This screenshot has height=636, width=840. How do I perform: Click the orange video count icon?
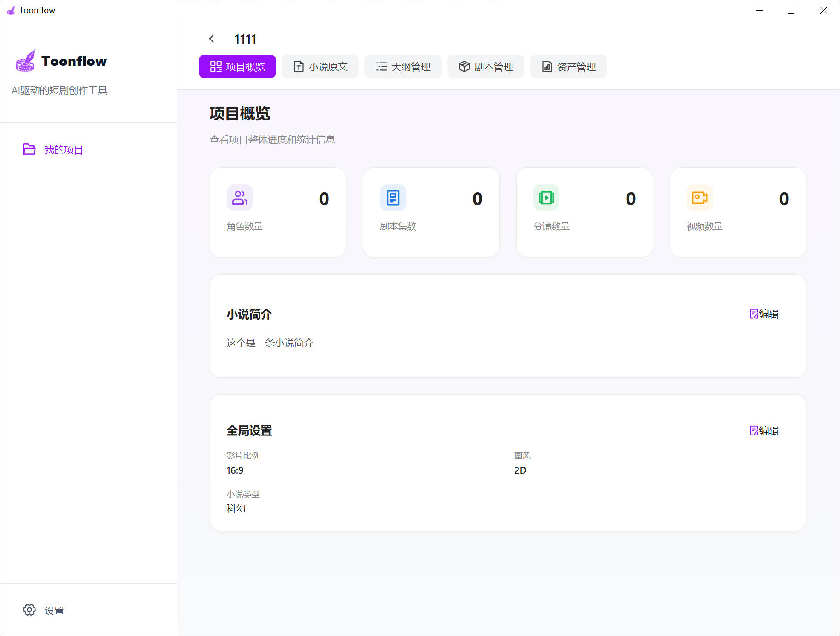click(x=699, y=198)
